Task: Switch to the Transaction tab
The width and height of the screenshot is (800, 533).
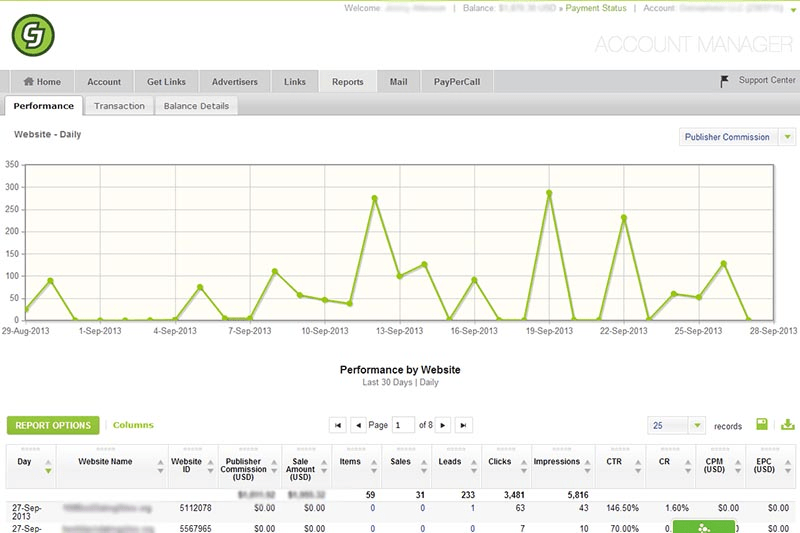Action: pos(119,106)
